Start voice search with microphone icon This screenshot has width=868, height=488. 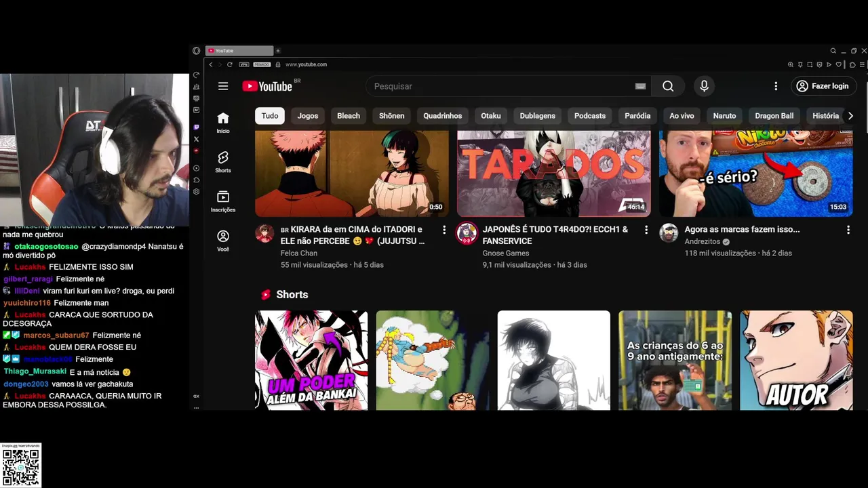(x=704, y=86)
